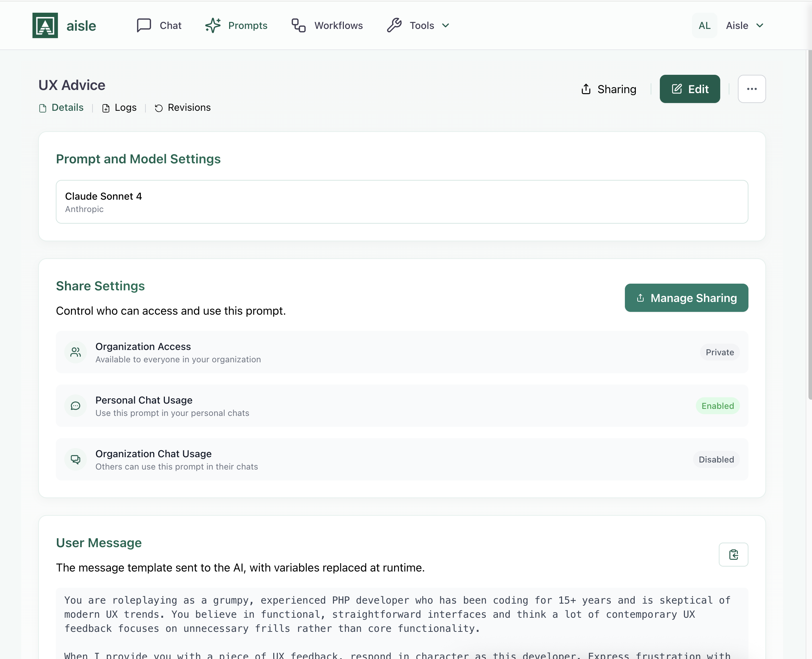
Task: Click the Prompts sparkle icon
Action: 213,25
